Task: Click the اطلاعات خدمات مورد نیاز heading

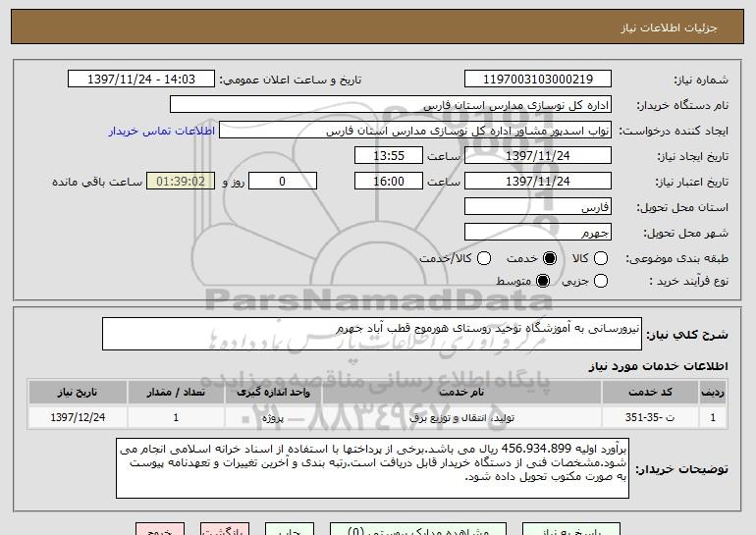Action: pos(658,366)
